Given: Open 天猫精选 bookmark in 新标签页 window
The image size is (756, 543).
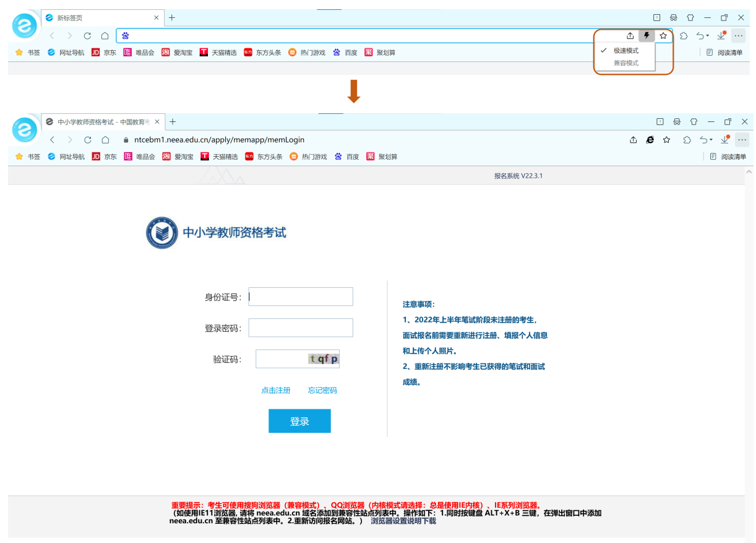Looking at the screenshot, I should pyautogui.click(x=218, y=53).
